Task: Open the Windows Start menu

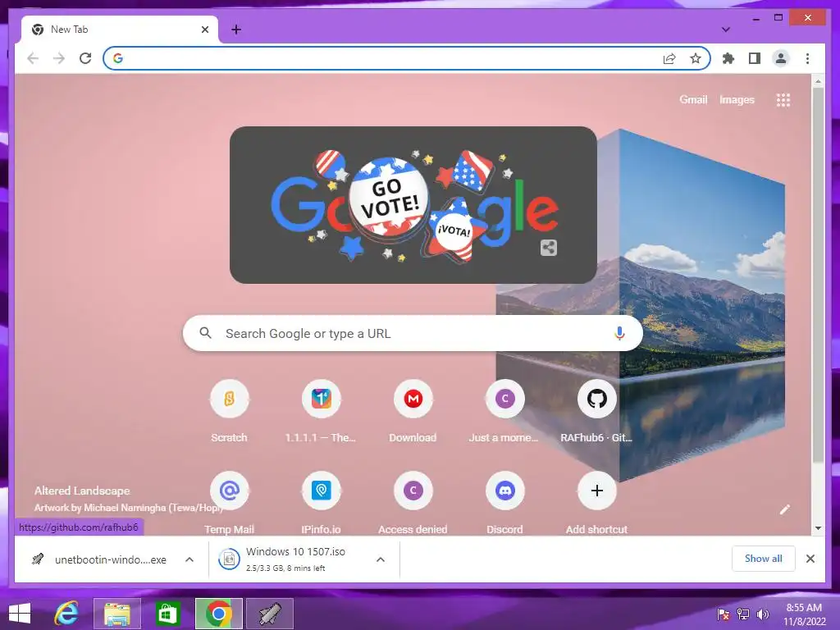Action: pos(20,614)
